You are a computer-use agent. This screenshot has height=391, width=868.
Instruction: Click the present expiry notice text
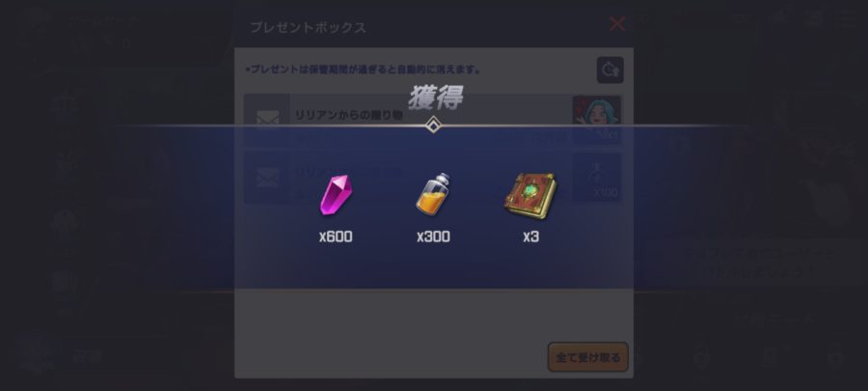pos(364,70)
